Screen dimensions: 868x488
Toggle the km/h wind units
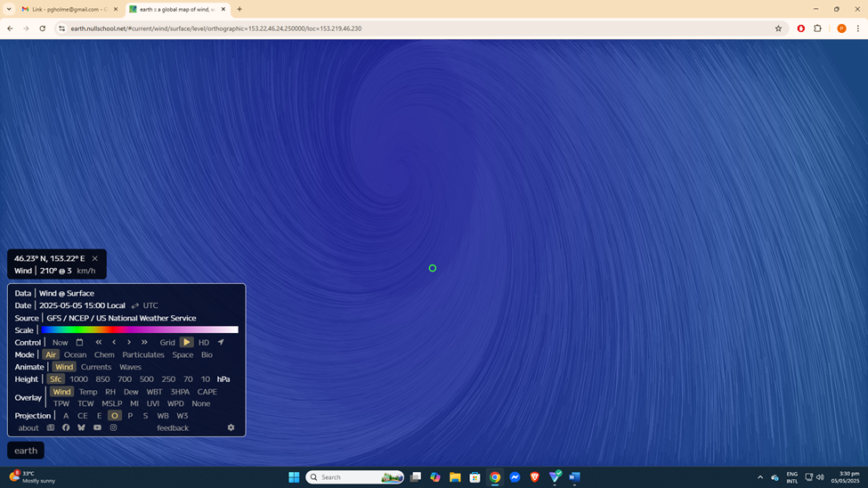86,271
